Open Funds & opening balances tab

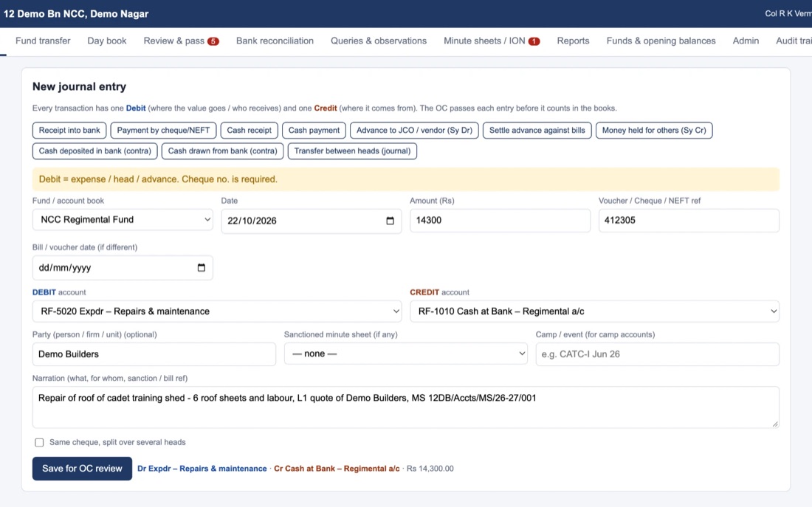point(661,41)
